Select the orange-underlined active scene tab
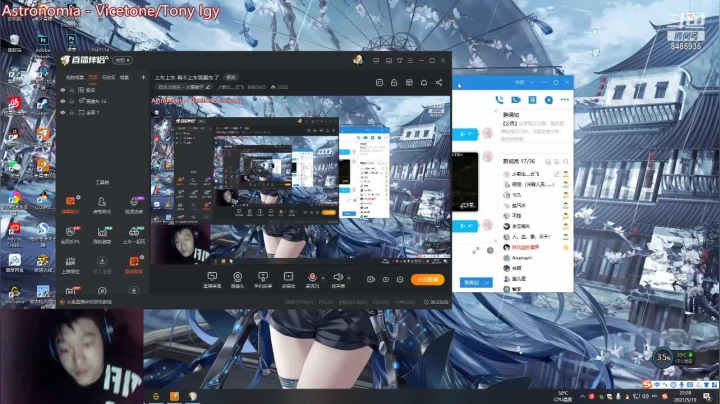 point(93,78)
